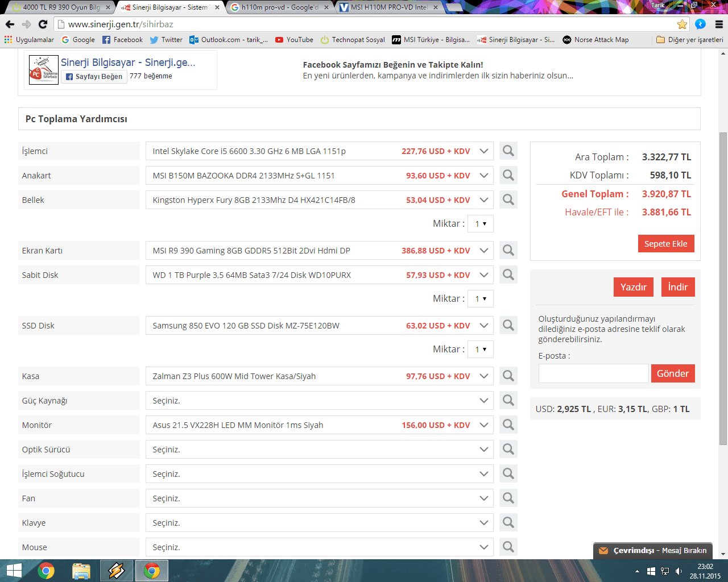Add configuration to cart with Sepete Ekle
Screen dimensions: 728x582
[x=666, y=243]
